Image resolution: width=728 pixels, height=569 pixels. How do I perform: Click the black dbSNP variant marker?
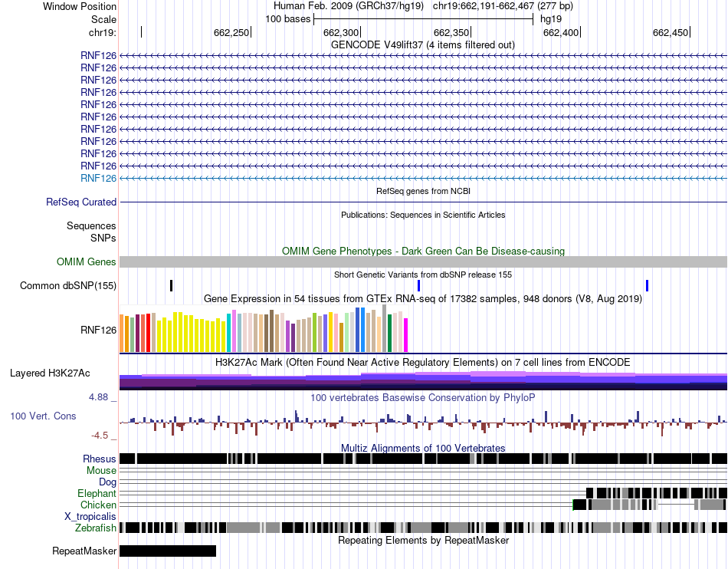click(x=172, y=286)
